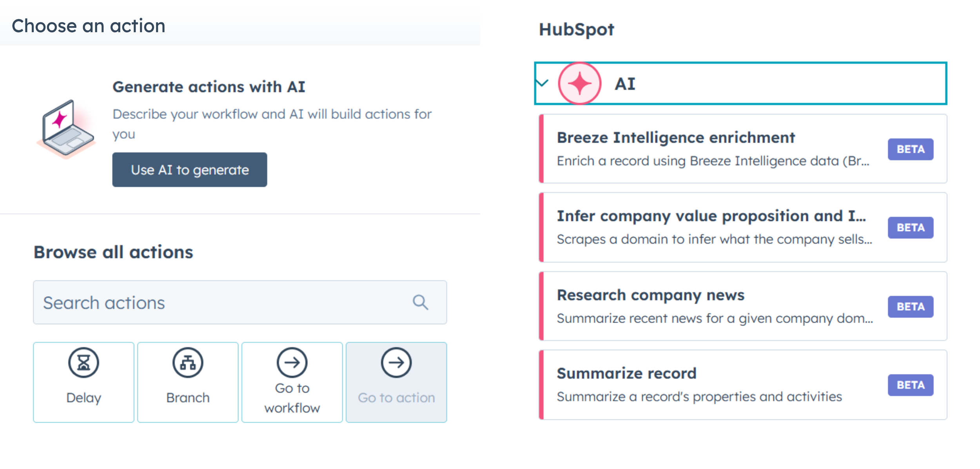Click the Go to action label
980x469 pixels.
pyautogui.click(x=396, y=398)
